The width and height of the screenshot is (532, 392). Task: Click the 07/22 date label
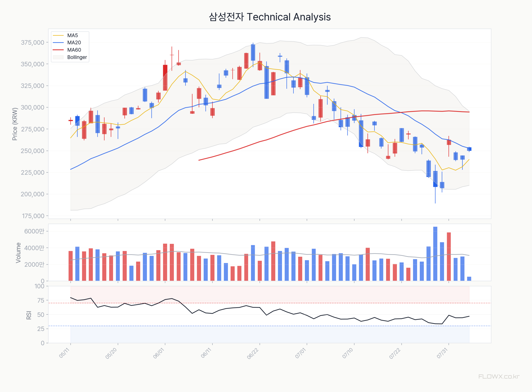pos(395,354)
